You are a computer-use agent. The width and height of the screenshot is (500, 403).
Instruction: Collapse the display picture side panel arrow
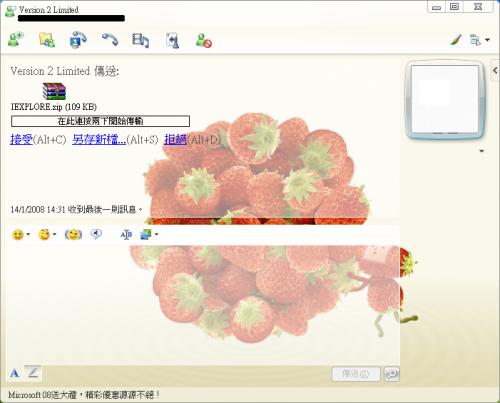click(x=495, y=70)
